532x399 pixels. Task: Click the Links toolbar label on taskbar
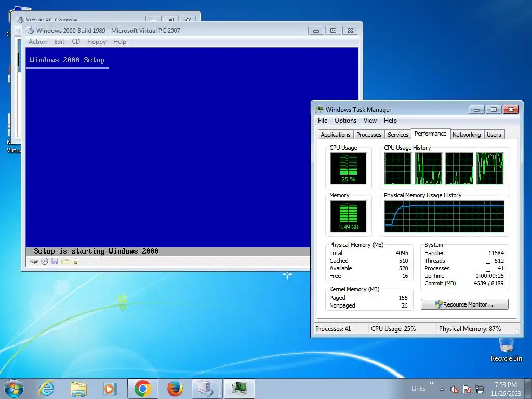tap(418, 389)
